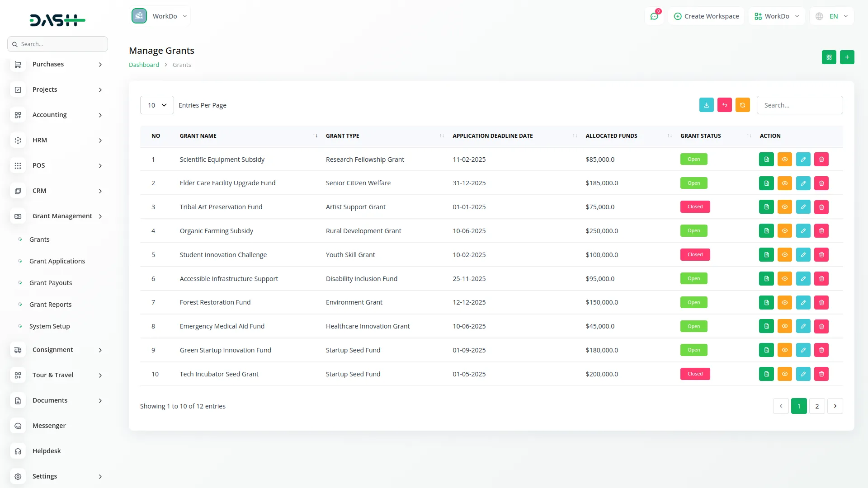The width and height of the screenshot is (868, 488).
Task: Switch to grid view using the green grid icon
Action: [x=829, y=57]
